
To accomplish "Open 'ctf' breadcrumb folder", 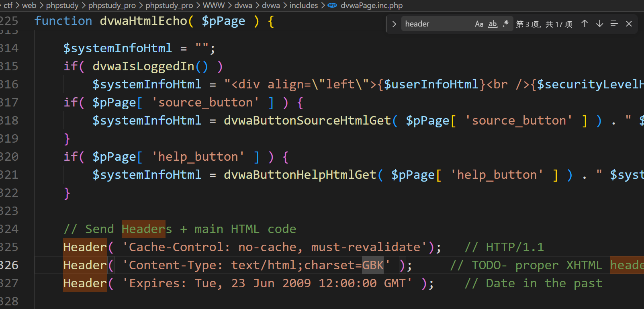I will (x=8, y=6).
